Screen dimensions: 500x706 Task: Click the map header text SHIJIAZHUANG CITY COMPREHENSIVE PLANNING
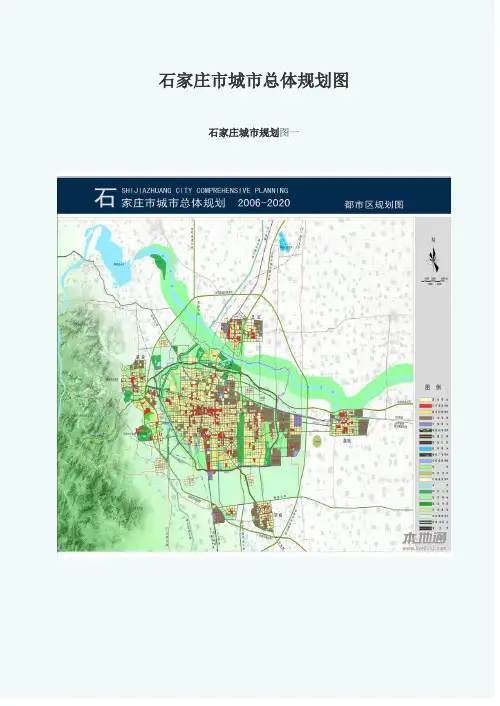(205, 190)
